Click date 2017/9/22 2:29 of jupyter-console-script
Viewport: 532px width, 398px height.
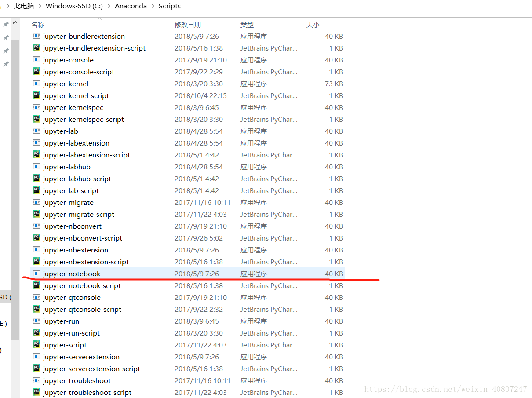[x=199, y=72]
